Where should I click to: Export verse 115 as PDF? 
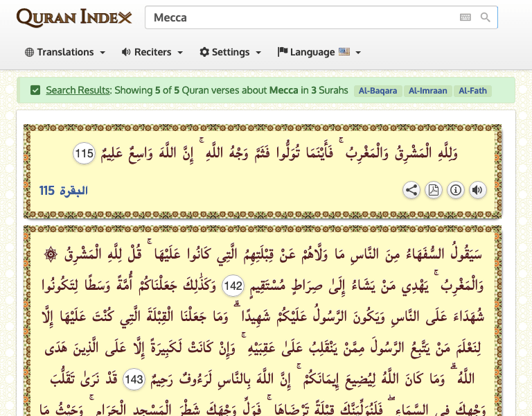tap(434, 190)
